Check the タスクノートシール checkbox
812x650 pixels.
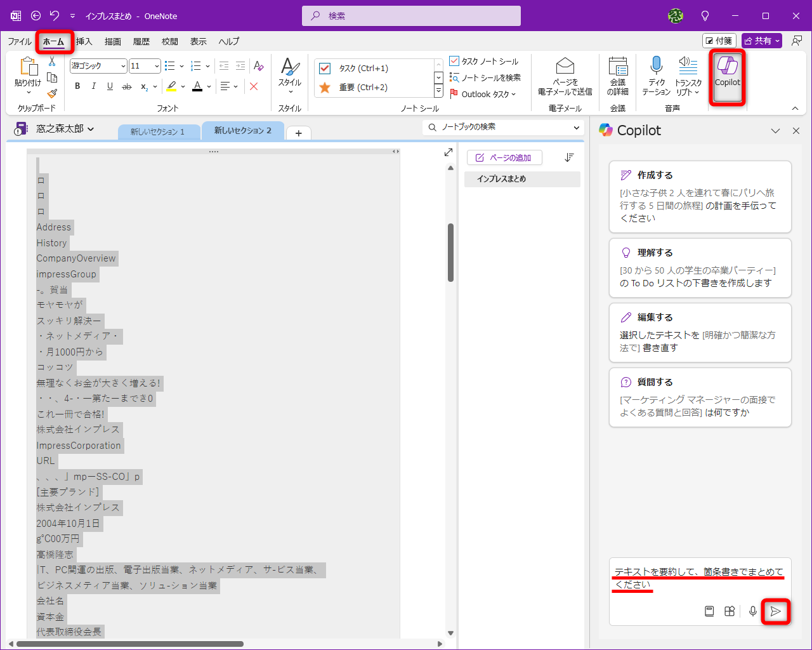click(455, 61)
